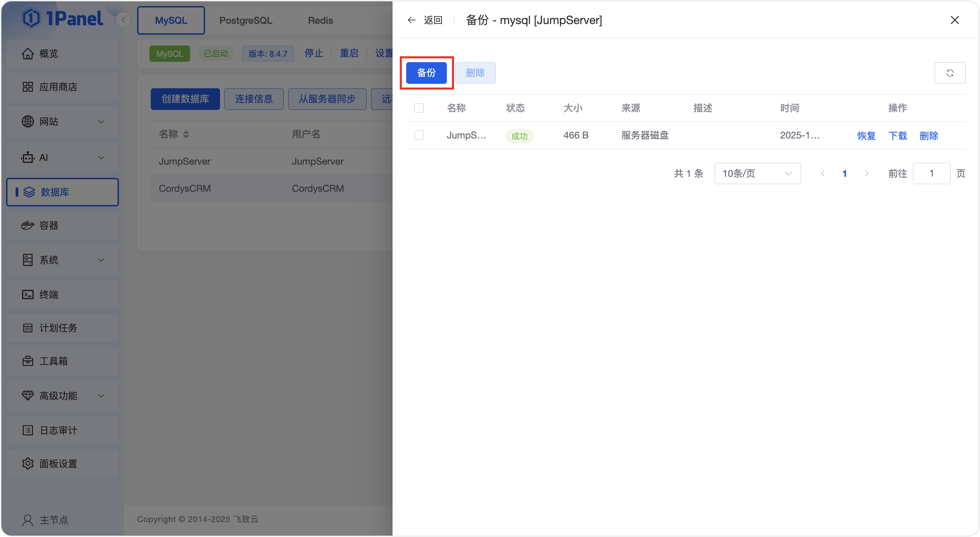The width and height of the screenshot is (980, 537).
Task: Check the JumpServer backup row
Action: [x=419, y=135]
